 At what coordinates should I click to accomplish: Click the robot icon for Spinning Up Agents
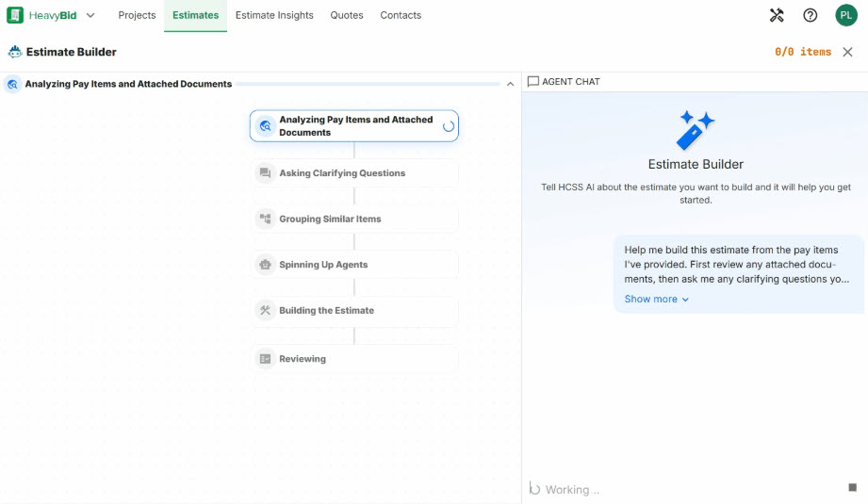click(265, 265)
